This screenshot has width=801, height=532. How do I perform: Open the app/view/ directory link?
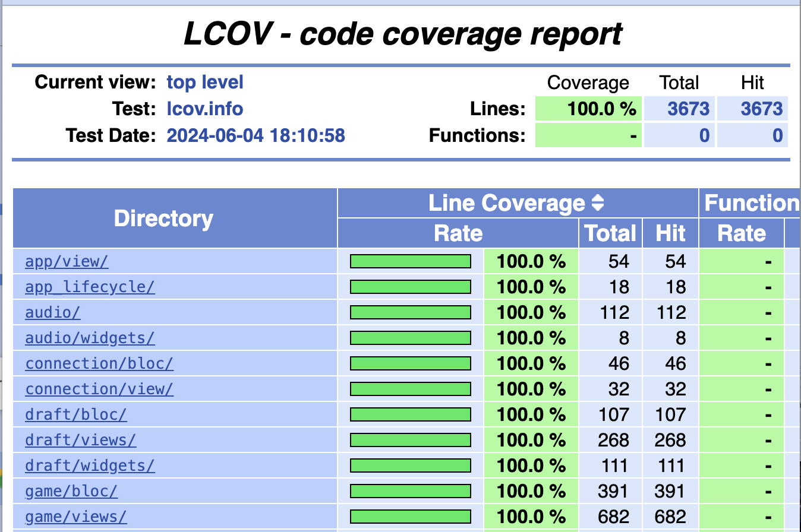point(67,261)
